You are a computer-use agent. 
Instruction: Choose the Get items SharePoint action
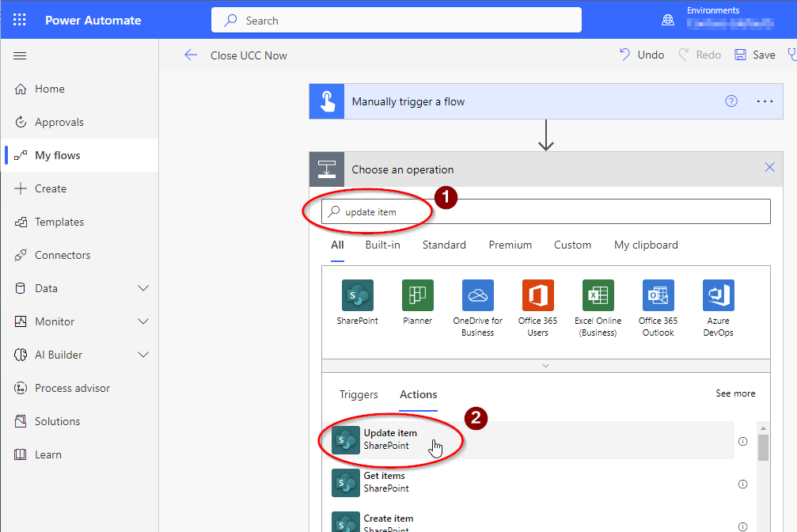pyautogui.click(x=528, y=483)
